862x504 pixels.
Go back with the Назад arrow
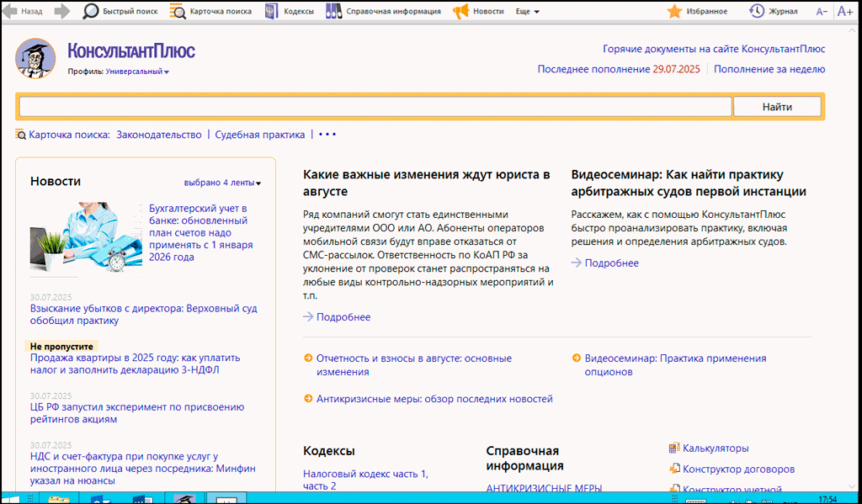[x=10, y=11]
